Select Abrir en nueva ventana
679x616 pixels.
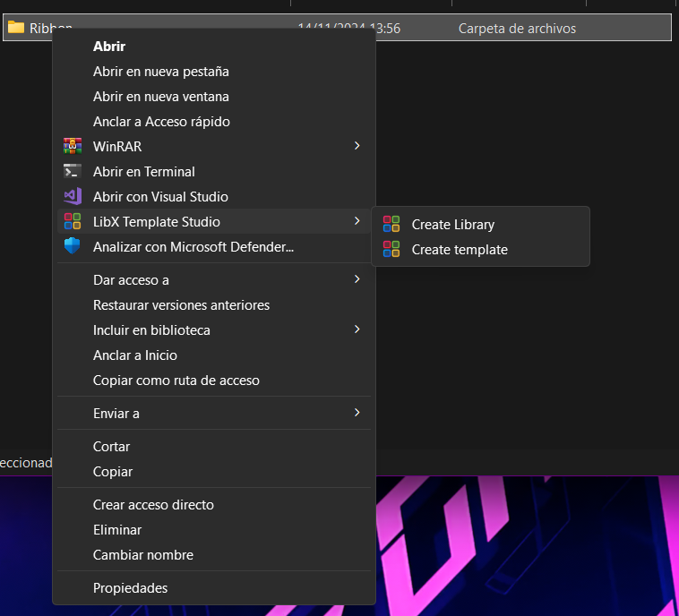[214, 97]
